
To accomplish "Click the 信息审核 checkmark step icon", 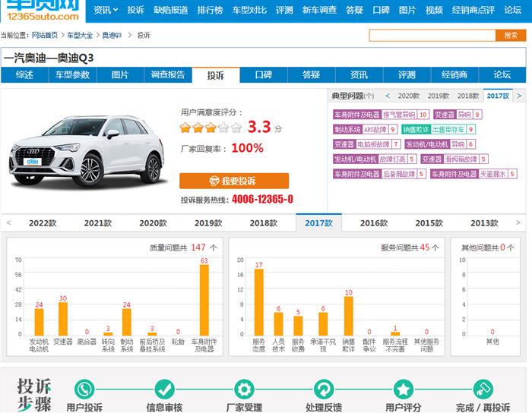I will [165, 389].
